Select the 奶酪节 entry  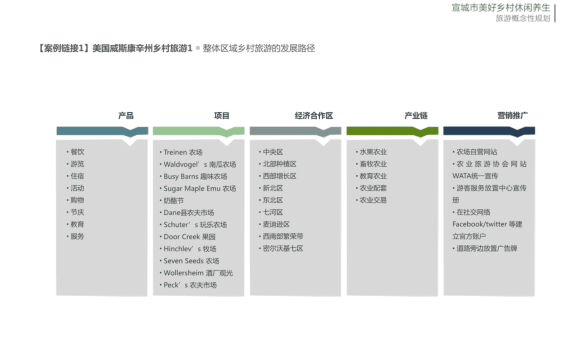173,201
